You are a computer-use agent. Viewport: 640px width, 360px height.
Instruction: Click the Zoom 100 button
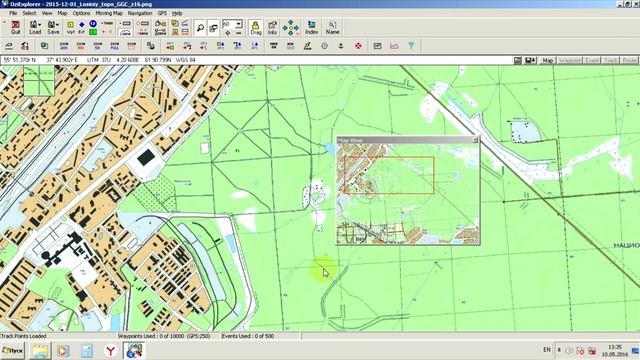(x=81, y=46)
